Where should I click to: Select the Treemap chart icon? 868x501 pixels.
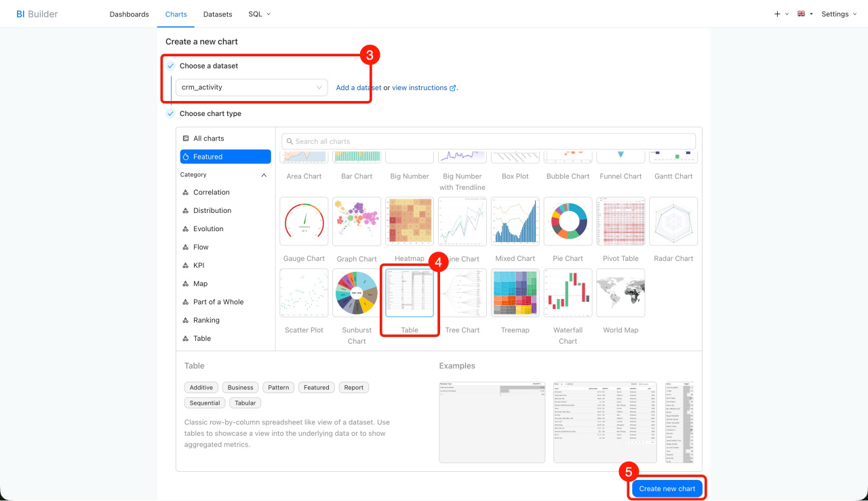tap(515, 293)
